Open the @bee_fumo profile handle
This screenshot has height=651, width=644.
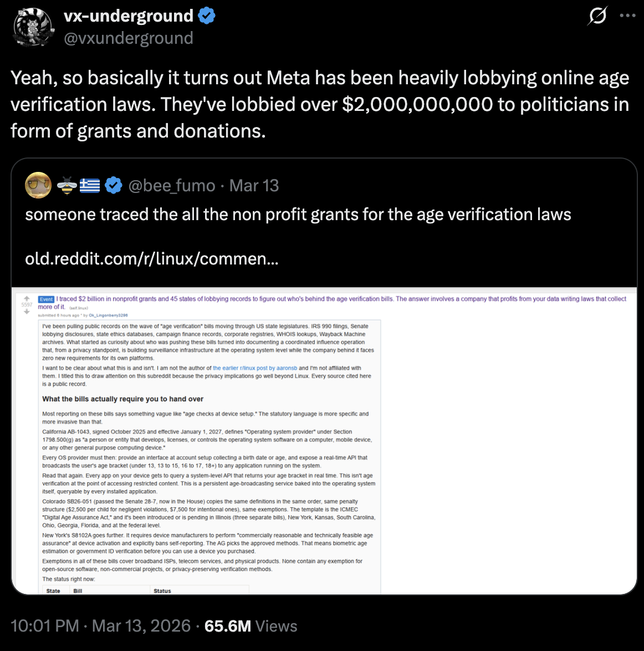click(172, 185)
